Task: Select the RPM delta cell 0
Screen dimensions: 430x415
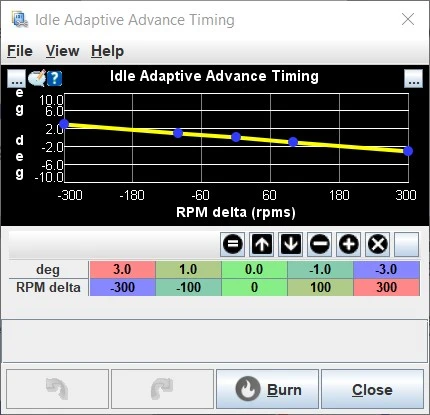Action: click(254, 287)
